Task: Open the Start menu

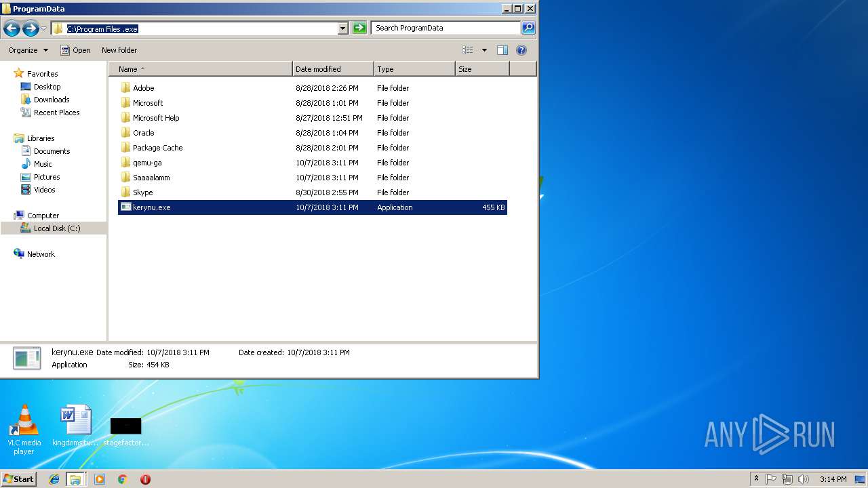Action: (x=19, y=479)
